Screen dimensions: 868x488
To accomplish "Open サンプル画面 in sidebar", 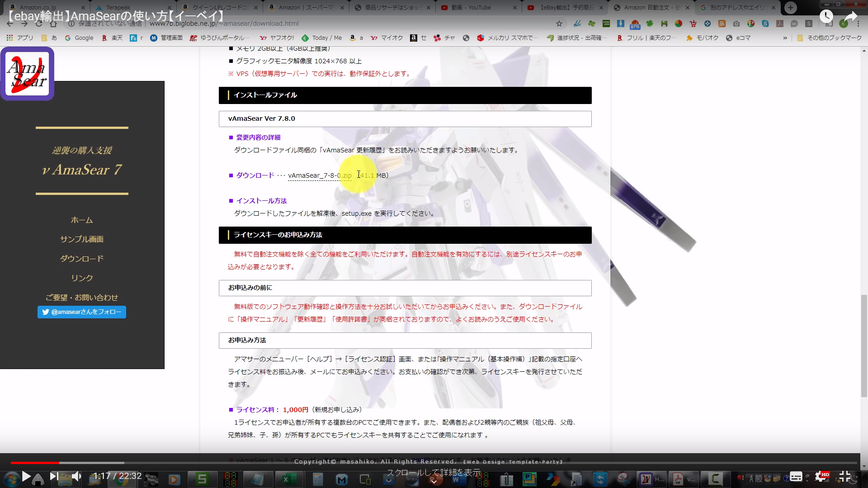I will pyautogui.click(x=82, y=239).
